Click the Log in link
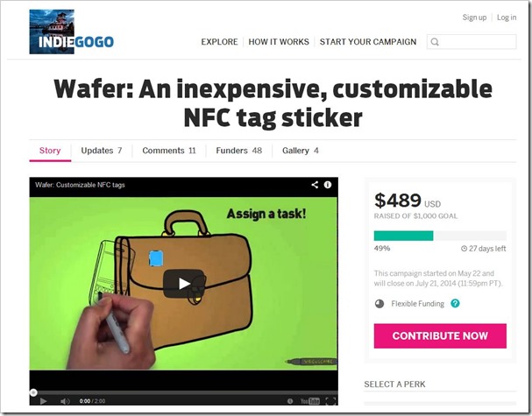 [507, 18]
